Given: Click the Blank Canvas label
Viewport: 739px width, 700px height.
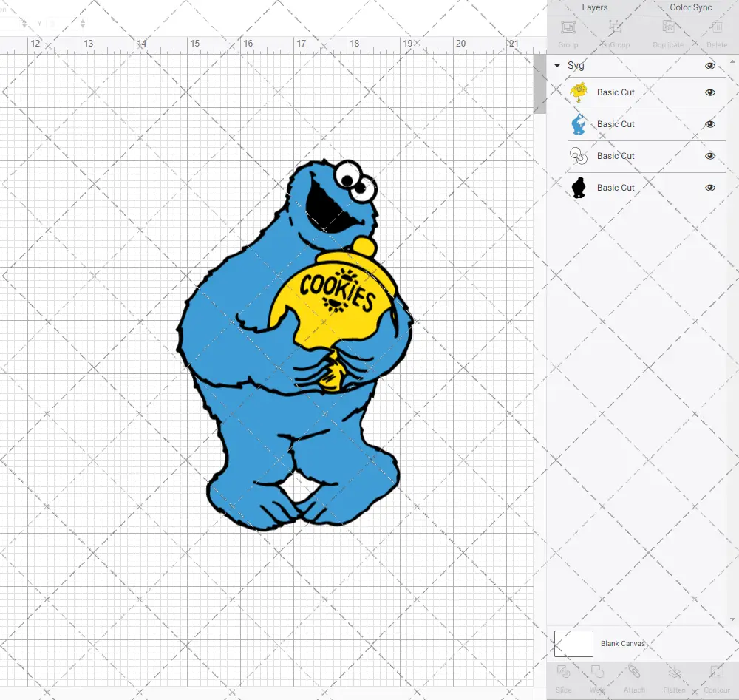Looking at the screenshot, I should coord(622,643).
